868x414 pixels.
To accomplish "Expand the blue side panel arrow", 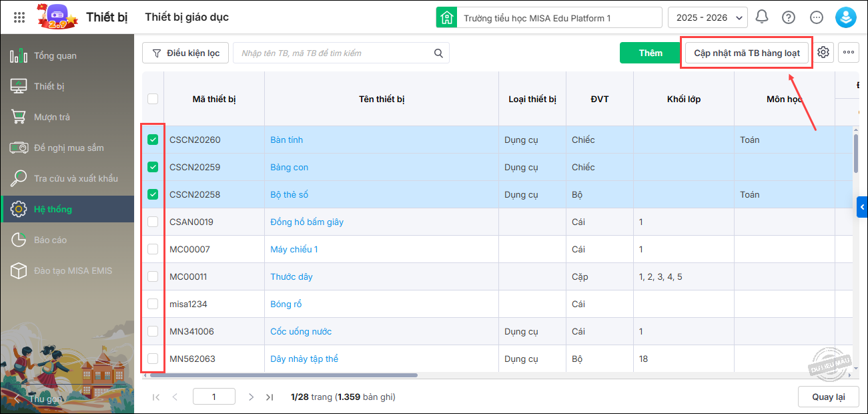I will click(862, 208).
